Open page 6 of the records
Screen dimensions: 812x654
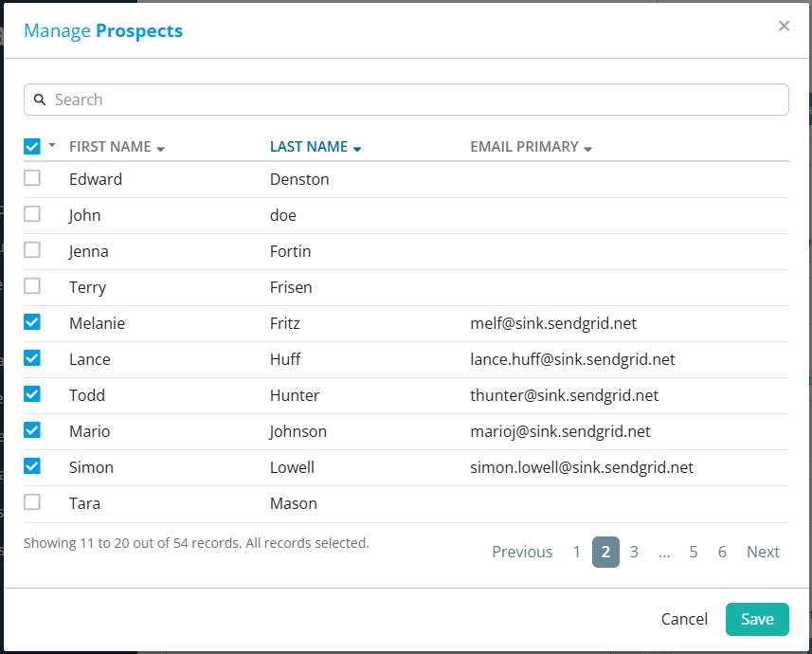coord(722,552)
